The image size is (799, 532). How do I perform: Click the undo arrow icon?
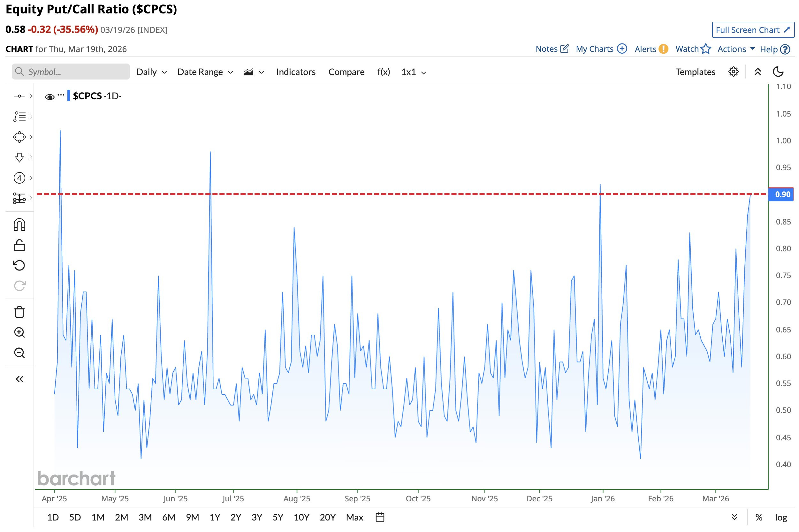click(x=19, y=265)
